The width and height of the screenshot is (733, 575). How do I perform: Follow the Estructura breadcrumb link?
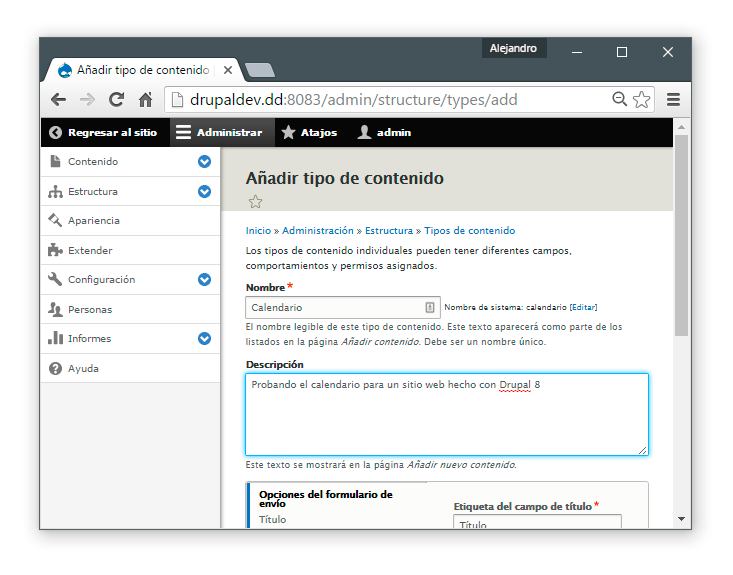coord(389,230)
